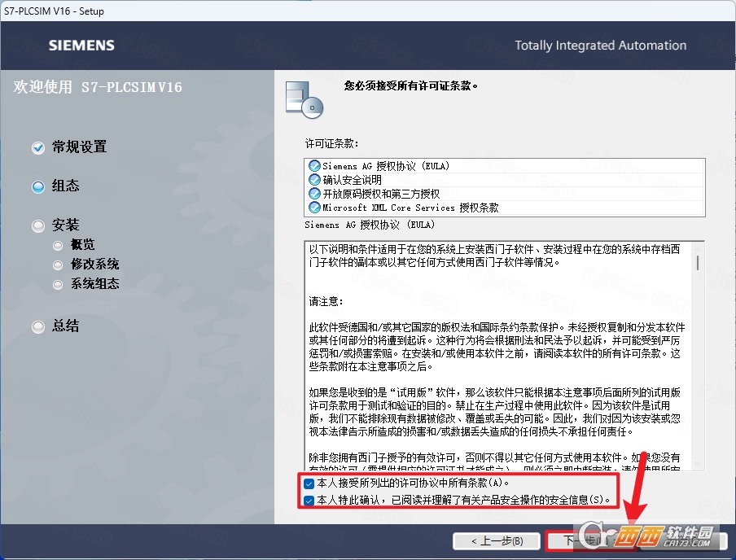Click the 安装 step label
This screenshot has width=736, height=560.
coord(65,225)
